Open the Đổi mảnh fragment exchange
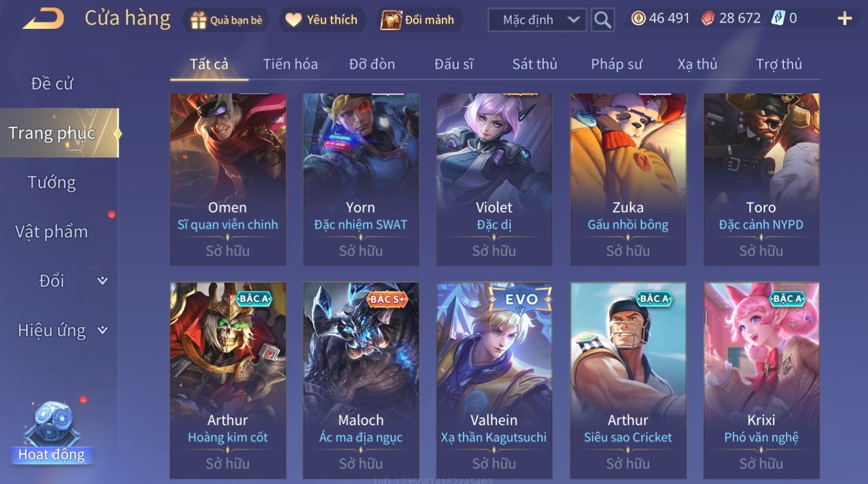The image size is (868, 484). click(419, 20)
